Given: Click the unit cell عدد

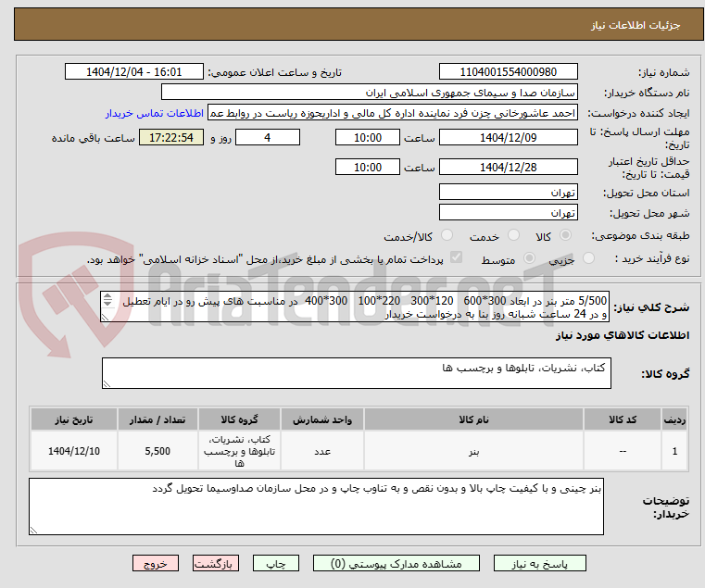Looking at the screenshot, I should coord(321,451).
